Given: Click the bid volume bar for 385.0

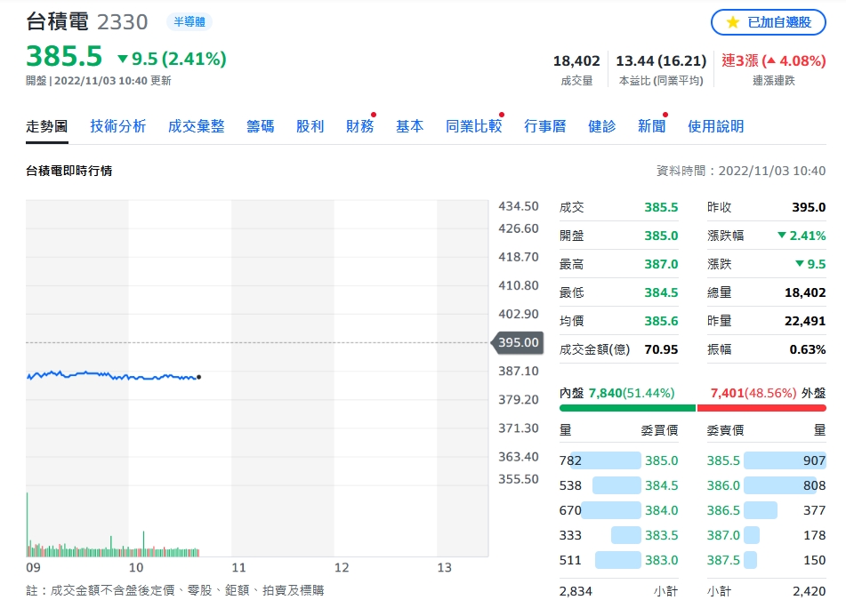Looking at the screenshot, I should [606, 460].
